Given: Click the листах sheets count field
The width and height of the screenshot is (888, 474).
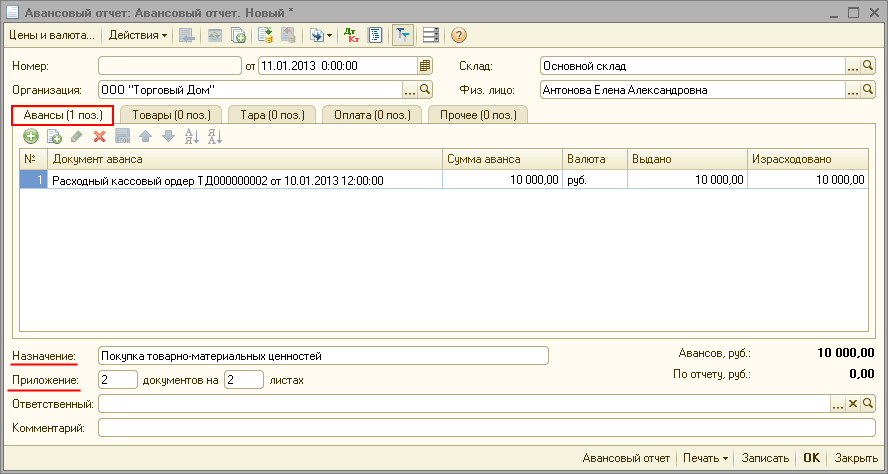Looking at the screenshot, I should [x=244, y=380].
